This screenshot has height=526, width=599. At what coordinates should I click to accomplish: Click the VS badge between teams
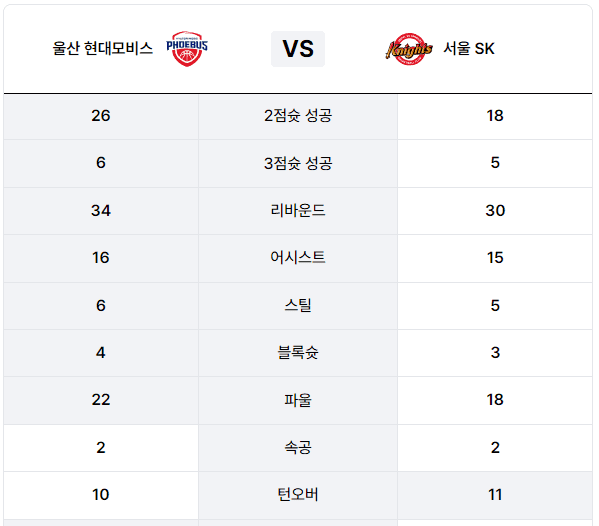pyautogui.click(x=298, y=49)
